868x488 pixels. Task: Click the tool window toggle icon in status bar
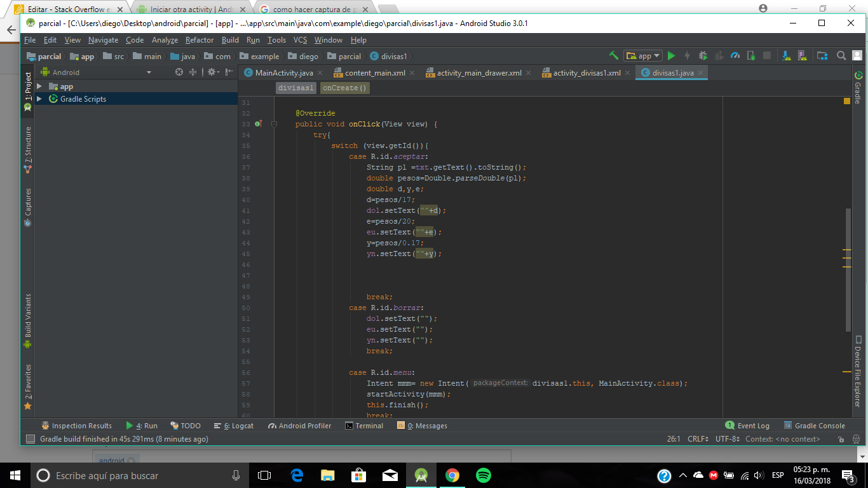pyautogui.click(x=30, y=439)
